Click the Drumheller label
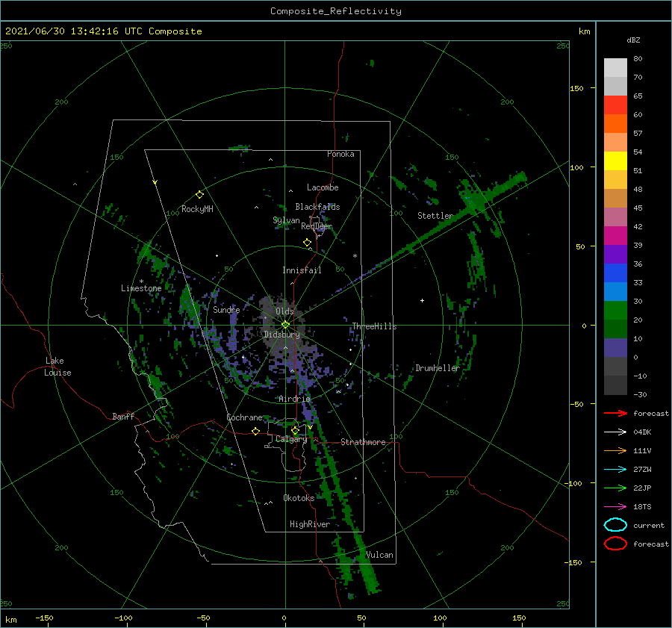 pos(438,368)
